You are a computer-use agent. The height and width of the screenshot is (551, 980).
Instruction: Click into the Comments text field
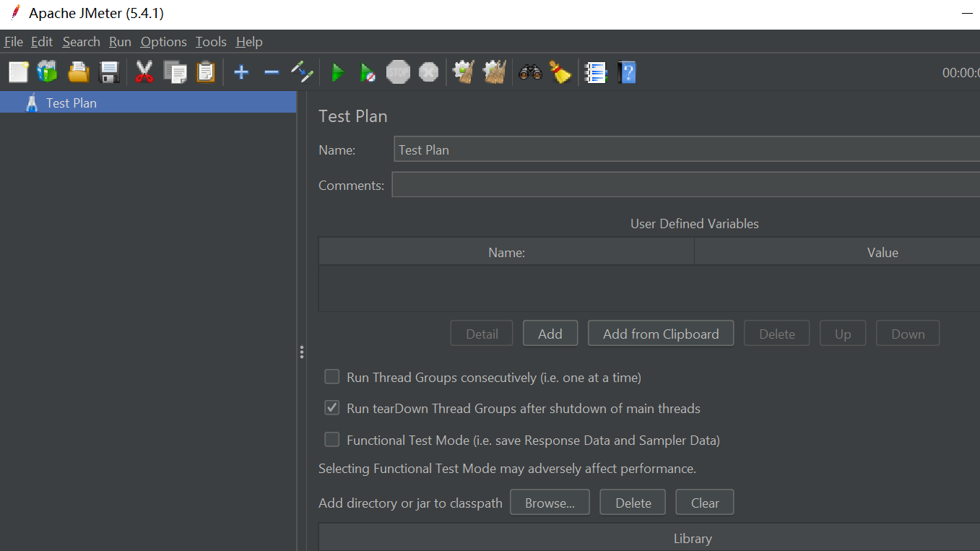pyautogui.click(x=685, y=185)
